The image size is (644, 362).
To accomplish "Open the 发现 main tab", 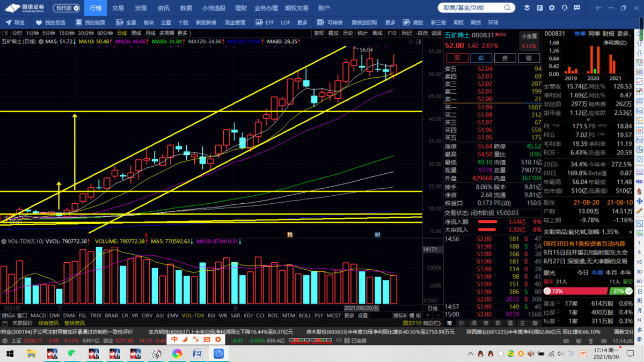I will pyautogui.click(x=141, y=8).
